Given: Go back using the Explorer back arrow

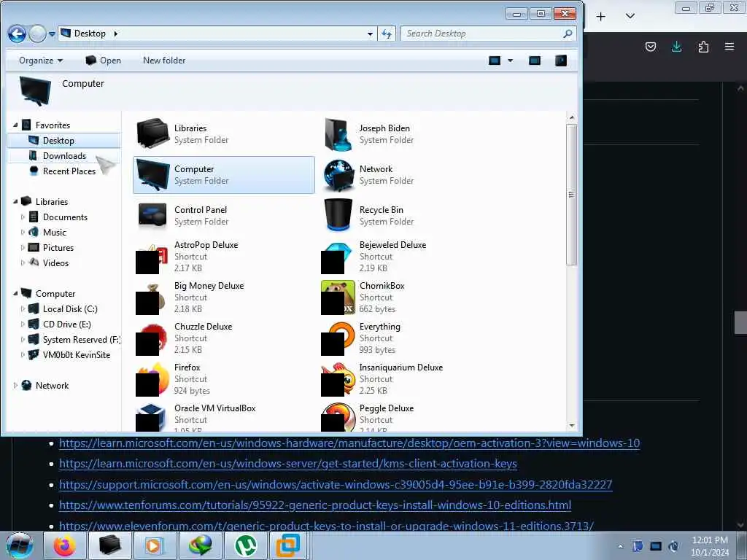Looking at the screenshot, I should coord(17,34).
